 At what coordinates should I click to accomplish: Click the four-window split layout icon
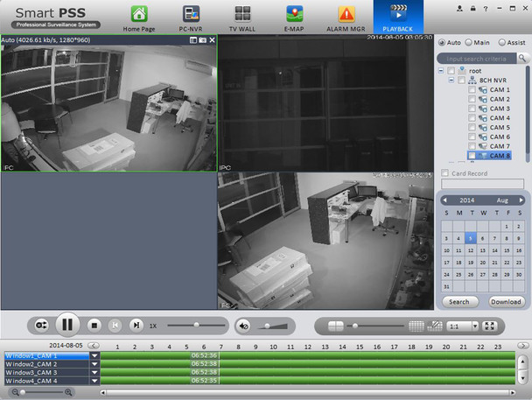click(x=336, y=326)
